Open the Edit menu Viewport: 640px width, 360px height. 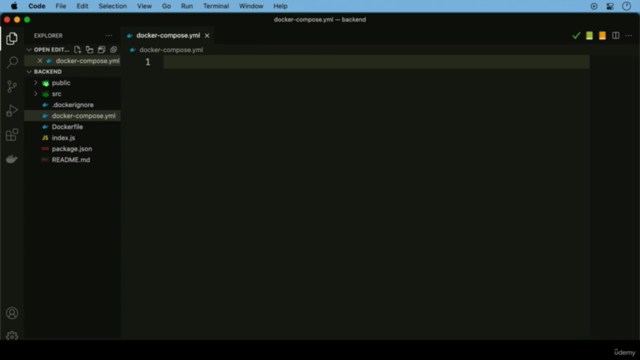tap(82, 6)
